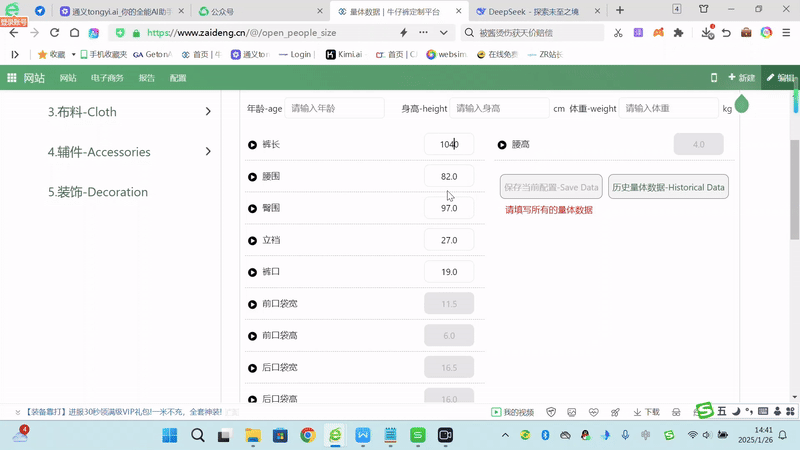Click the play icon beside 腰围
This screenshot has width=800, height=450.
pos(253,177)
